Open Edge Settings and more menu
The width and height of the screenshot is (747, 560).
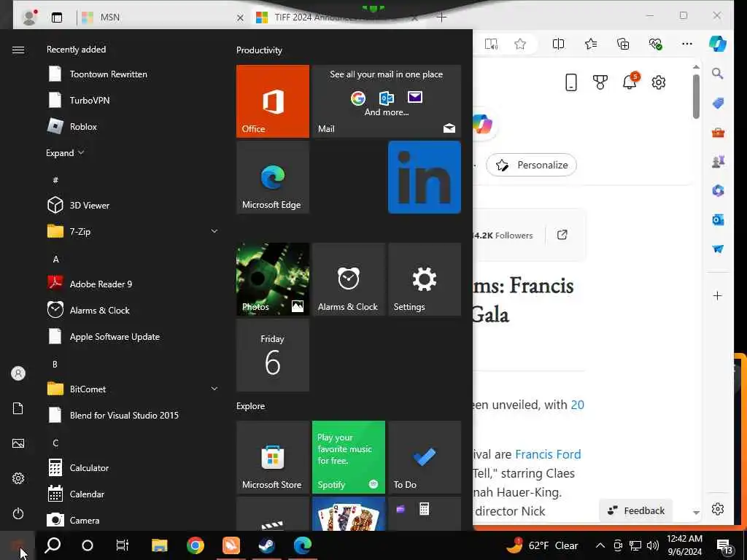(687, 44)
